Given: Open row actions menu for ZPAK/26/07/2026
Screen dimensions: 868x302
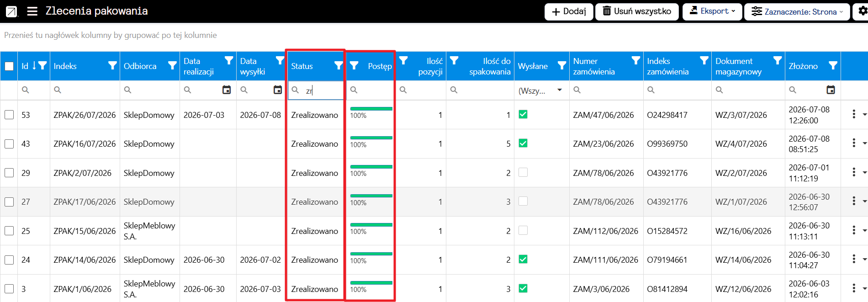Looking at the screenshot, I should pos(854,114).
